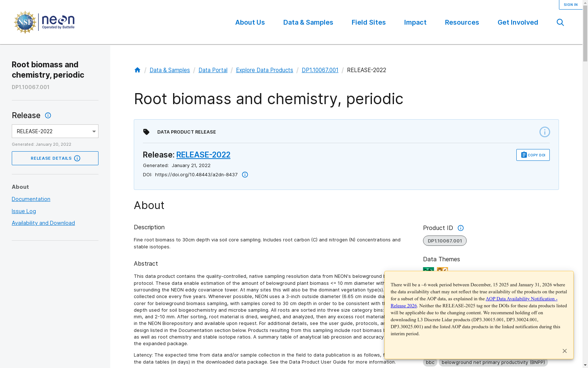
Task: Click the DP1.10067.001 Product ID chip
Action: (x=445, y=241)
